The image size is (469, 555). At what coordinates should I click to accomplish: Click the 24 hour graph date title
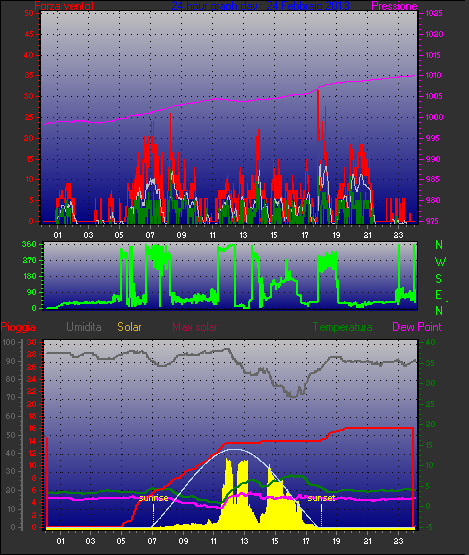(x=261, y=6)
